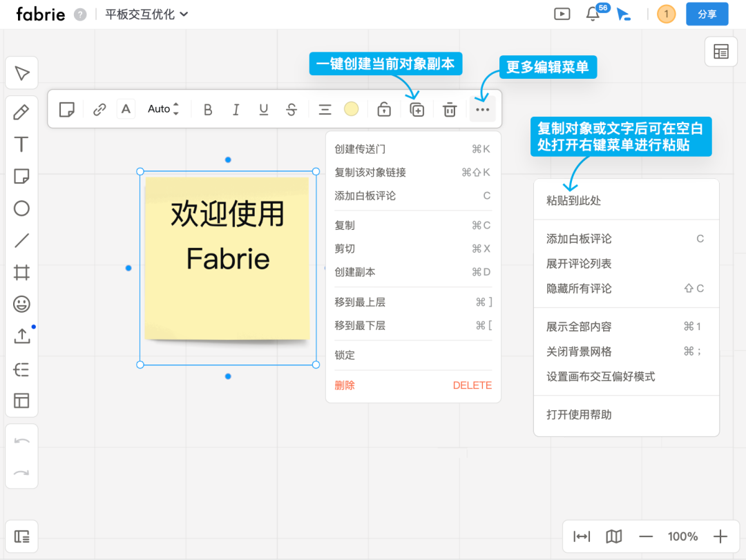Viewport: 746px width, 560px height.
Task: Open the yellow fill color swatch
Action: click(x=351, y=109)
